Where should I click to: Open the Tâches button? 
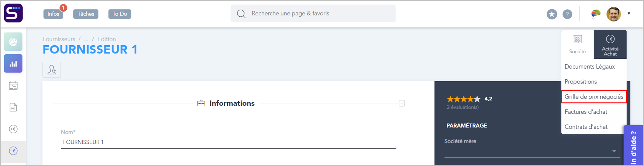[x=86, y=14]
